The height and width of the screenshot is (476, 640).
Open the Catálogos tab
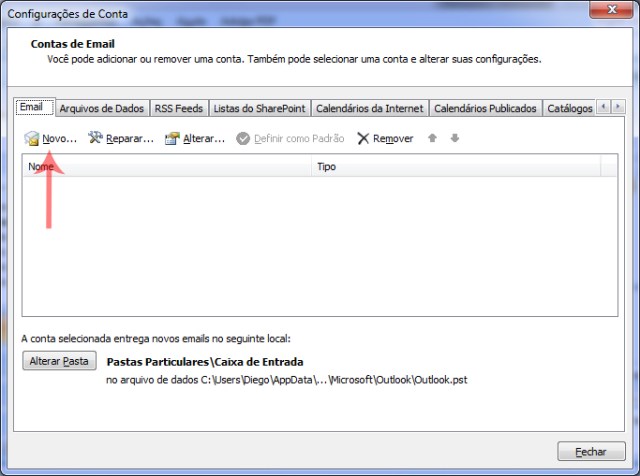click(568, 108)
